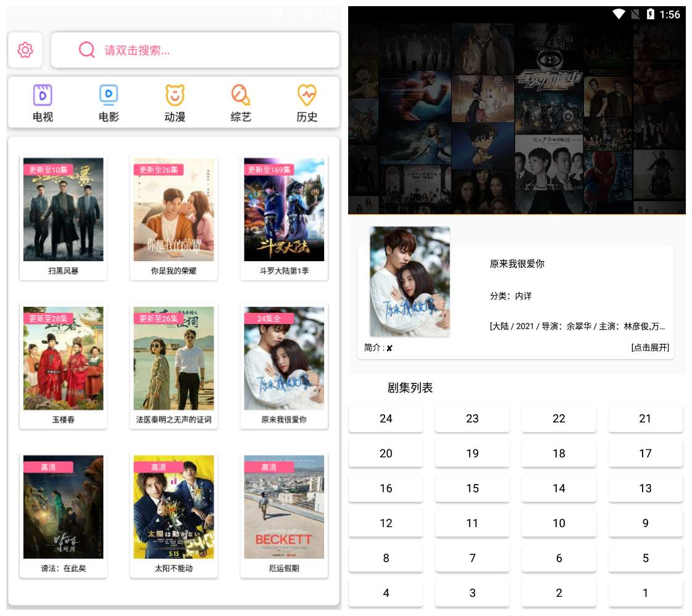Select episode 1 button
The height and width of the screenshot is (616, 692).
pyautogui.click(x=645, y=593)
